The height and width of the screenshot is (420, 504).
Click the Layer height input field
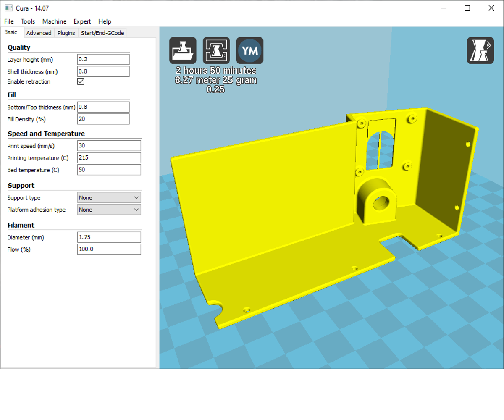[103, 60]
